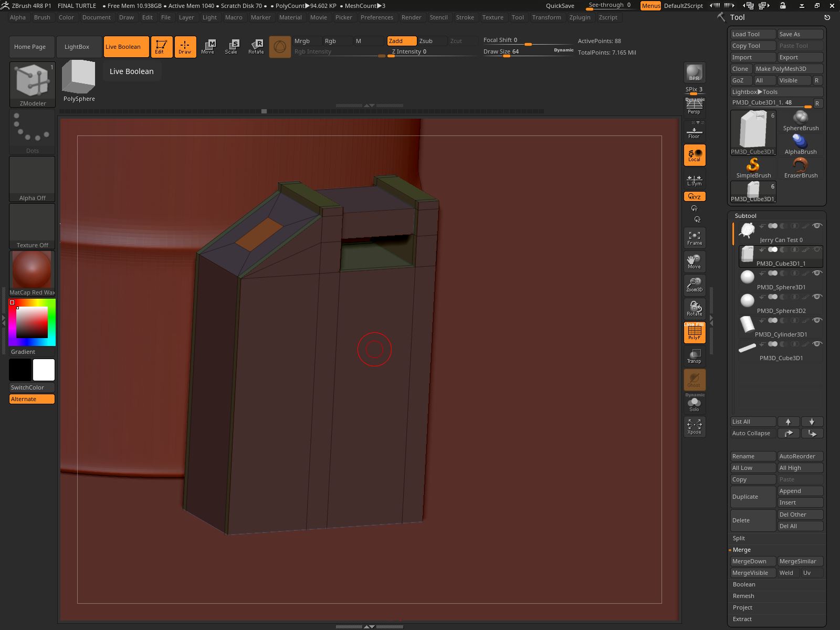Click the Xpose icon
The image size is (840, 630).
[694, 426]
